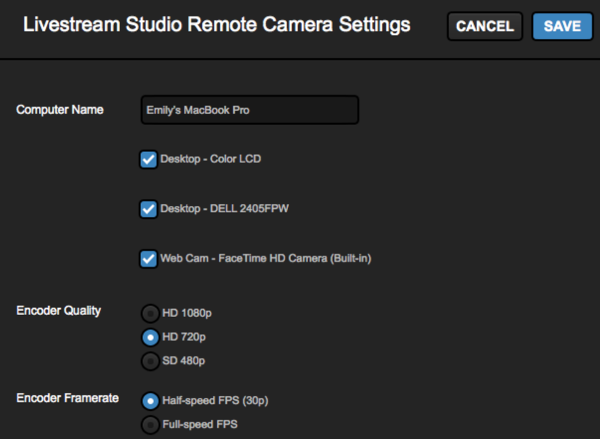Select HD 1080p encoder quality

(150, 313)
